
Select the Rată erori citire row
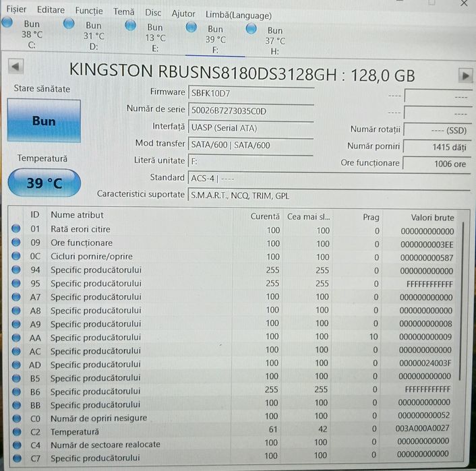233,230
